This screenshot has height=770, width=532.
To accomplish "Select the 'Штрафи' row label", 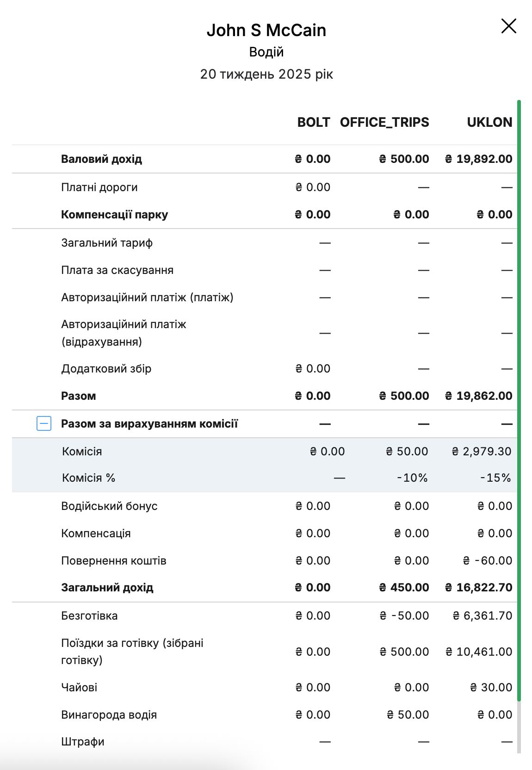I will click(83, 742).
